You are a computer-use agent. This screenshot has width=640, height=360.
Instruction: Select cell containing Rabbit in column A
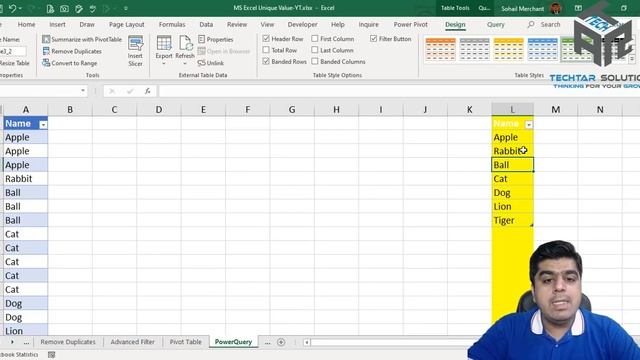point(25,179)
